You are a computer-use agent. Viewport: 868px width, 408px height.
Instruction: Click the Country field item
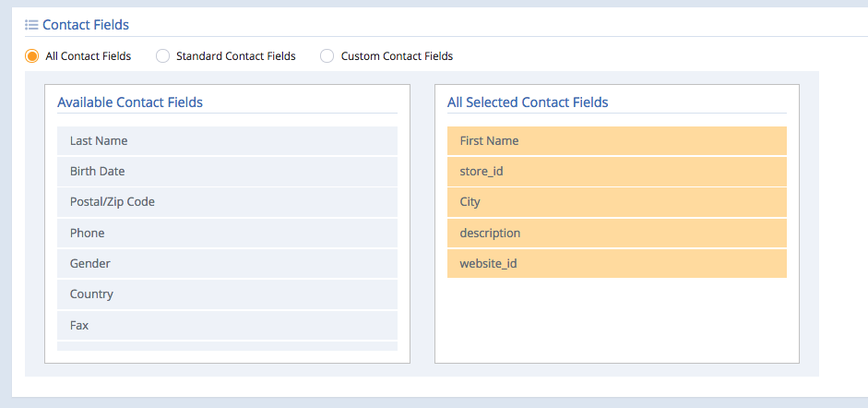point(227,294)
